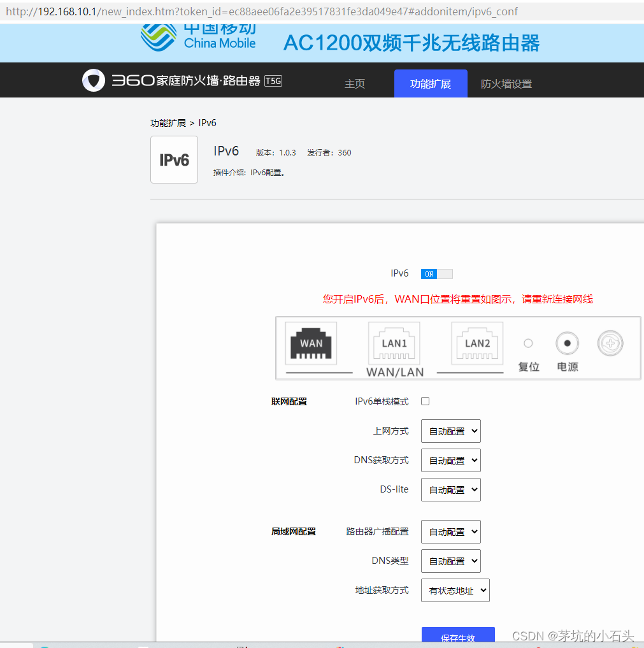Click the 电源 power button in the diagram
Image resolution: width=644 pixels, height=648 pixels.
(x=566, y=343)
